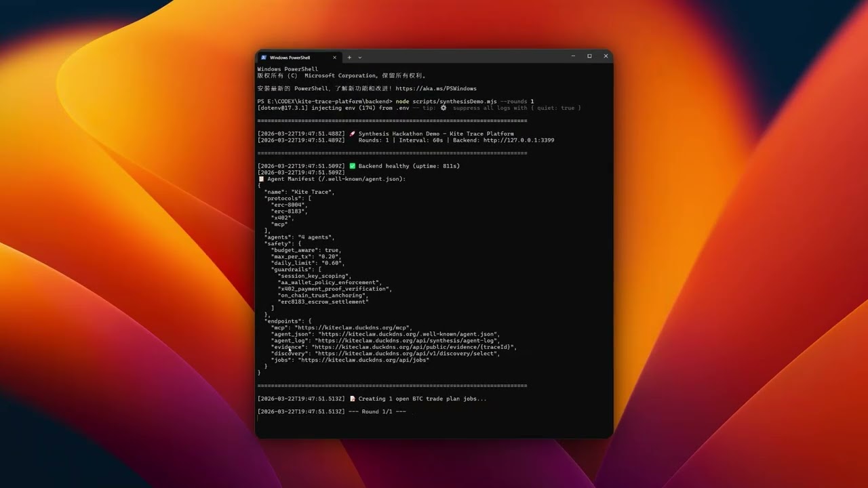Click the "agents": "4 agents" line
868x488 pixels.
(299, 237)
